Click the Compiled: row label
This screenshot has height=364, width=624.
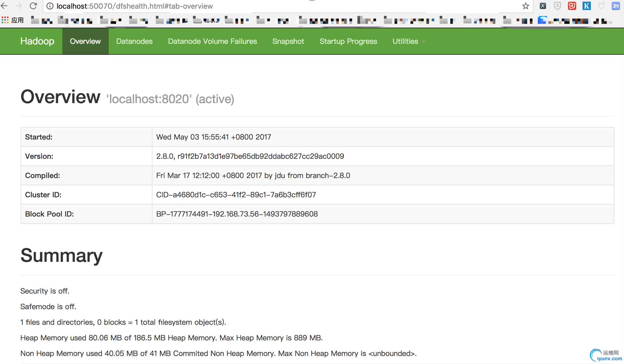pyautogui.click(x=42, y=175)
